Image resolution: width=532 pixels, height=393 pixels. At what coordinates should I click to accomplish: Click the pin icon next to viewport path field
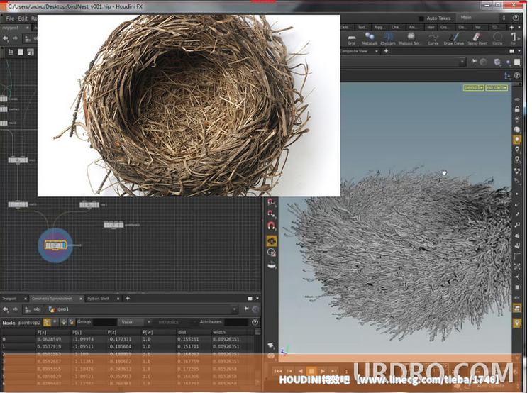pyautogui.click(x=474, y=62)
